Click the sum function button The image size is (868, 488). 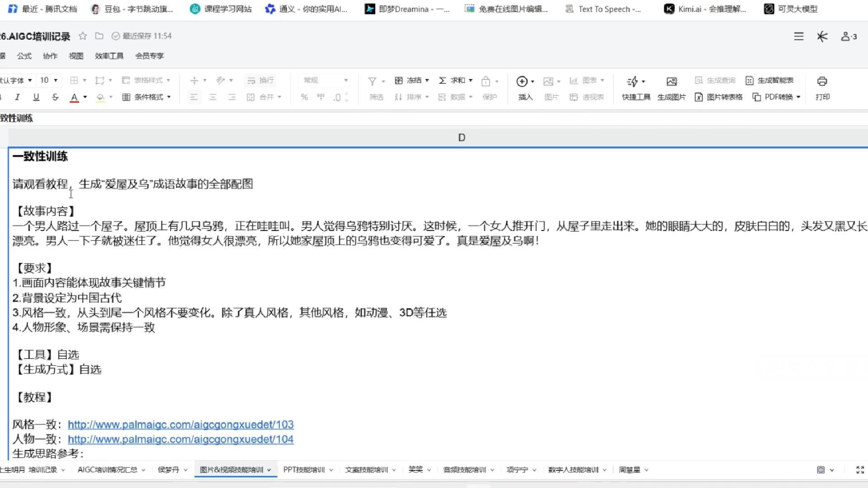455,80
